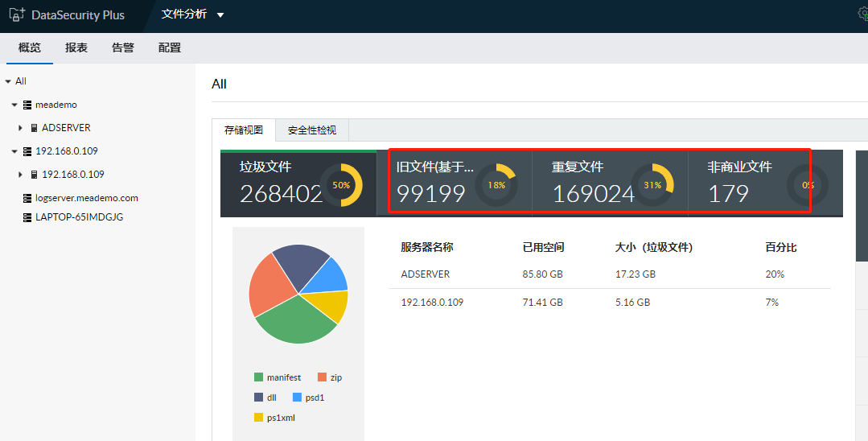
Task: Click the 31% donut progress ring
Action: 652,185
